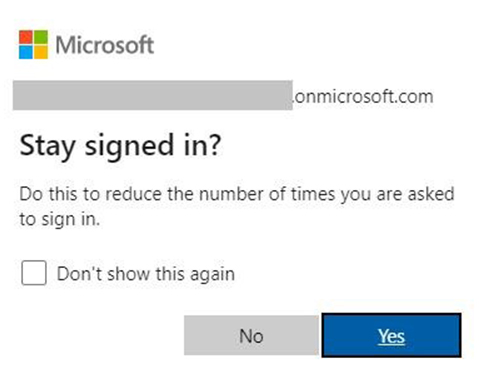
Task: Click the Microsoft four-square logo icon
Action: 33,45
